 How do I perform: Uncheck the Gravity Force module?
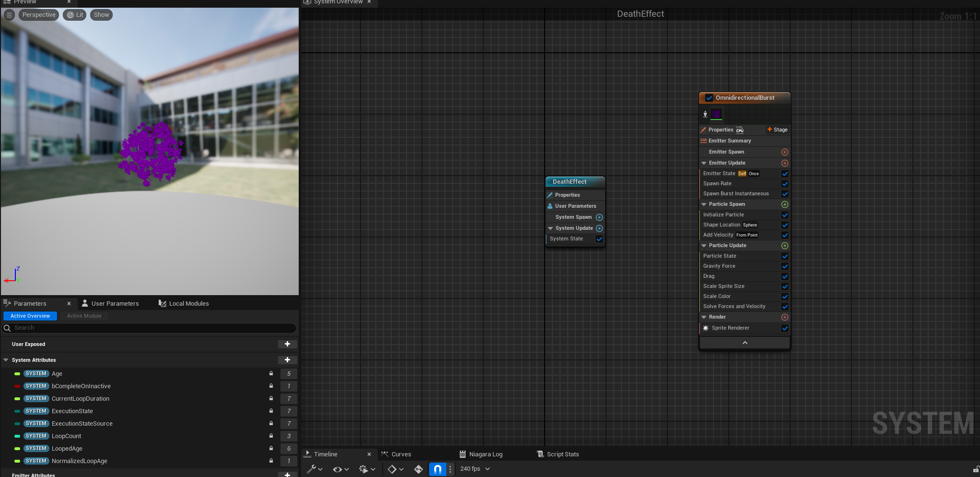pyautogui.click(x=785, y=266)
